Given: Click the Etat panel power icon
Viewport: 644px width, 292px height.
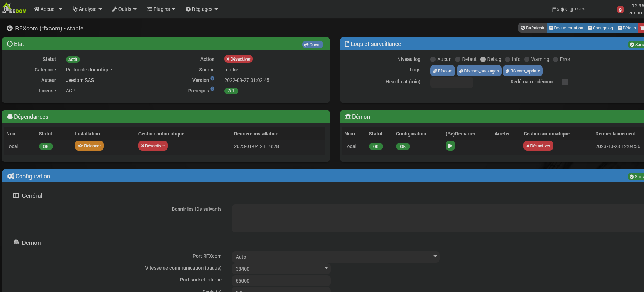Looking at the screenshot, I should 10,44.
